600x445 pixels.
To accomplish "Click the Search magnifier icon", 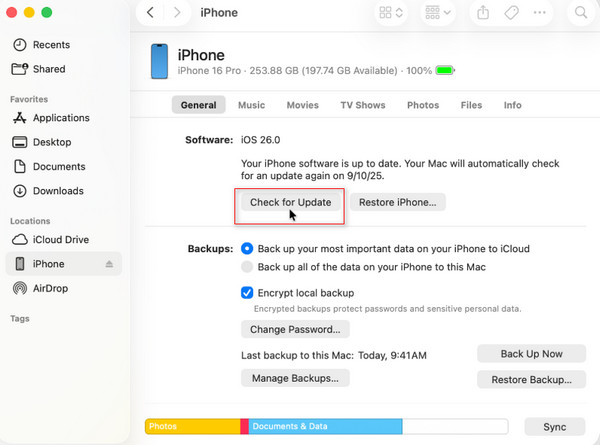I will (x=581, y=13).
